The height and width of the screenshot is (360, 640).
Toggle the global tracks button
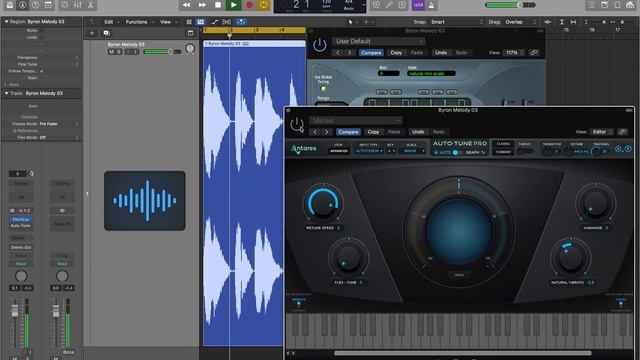[191, 33]
